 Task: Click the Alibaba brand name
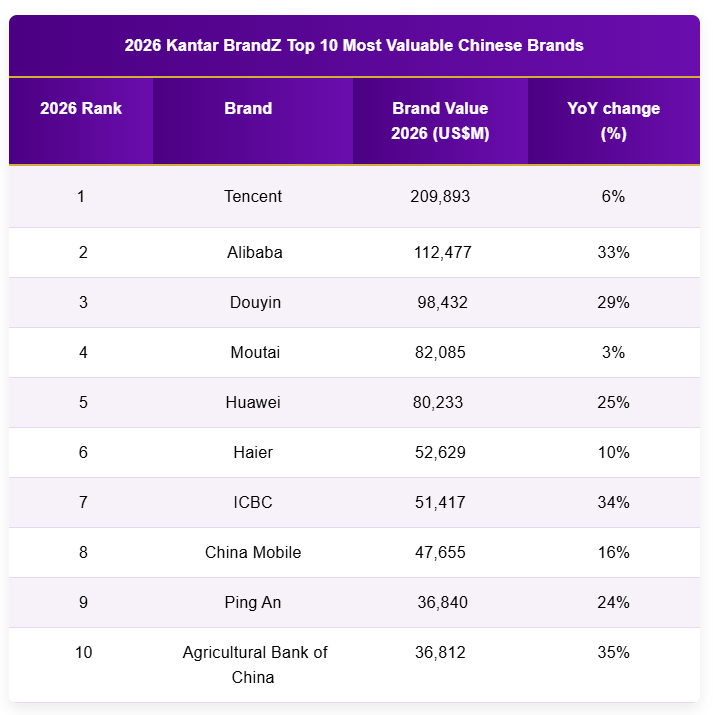pos(255,252)
